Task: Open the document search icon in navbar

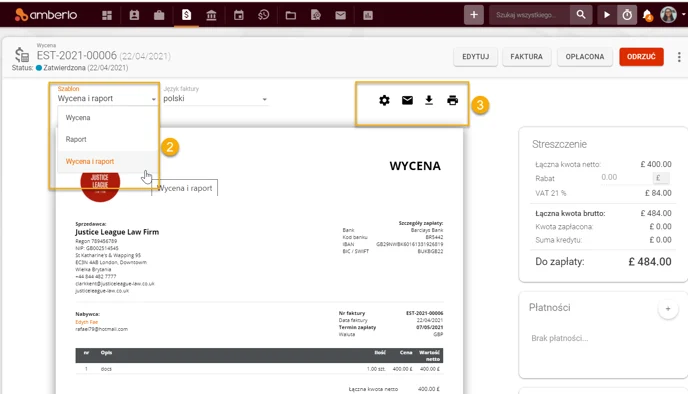Action: (x=315, y=15)
